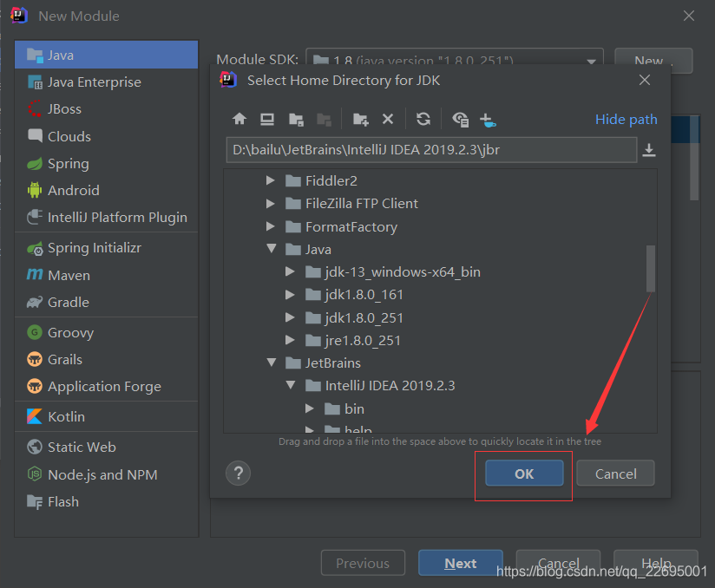Click the path history download arrow icon
The width and height of the screenshot is (715, 588).
[x=649, y=150]
